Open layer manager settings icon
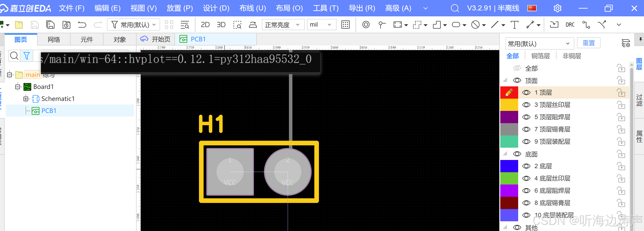The width and height of the screenshot is (644, 231). (626, 43)
